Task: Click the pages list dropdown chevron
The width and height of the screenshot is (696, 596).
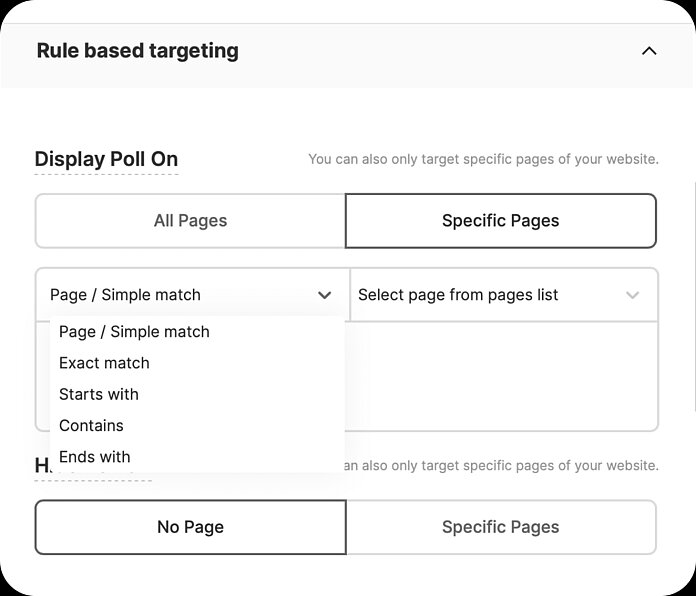Action: 632,295
